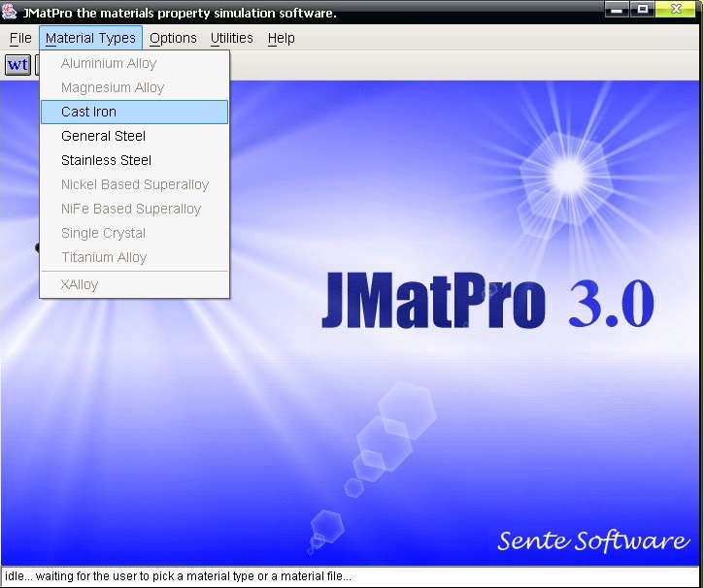Close the Material Types menu
Screen dimensions: 704x588
click(x=90, y=38)
